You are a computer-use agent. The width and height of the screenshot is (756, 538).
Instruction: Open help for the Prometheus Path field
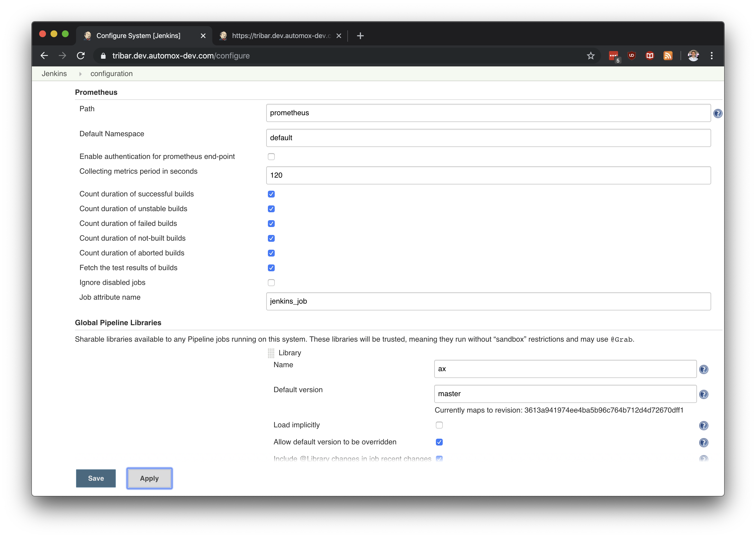click(x=718, y=114)
